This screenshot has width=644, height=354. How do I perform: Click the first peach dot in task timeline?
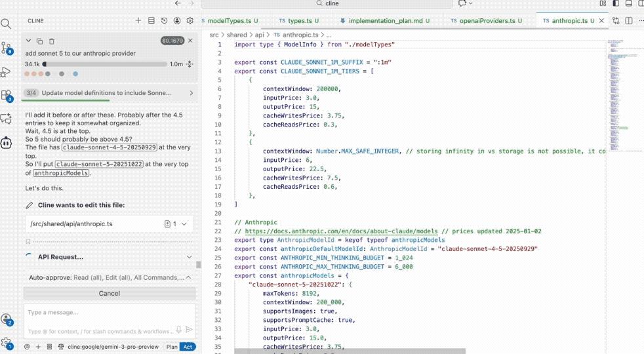(27, 74)
